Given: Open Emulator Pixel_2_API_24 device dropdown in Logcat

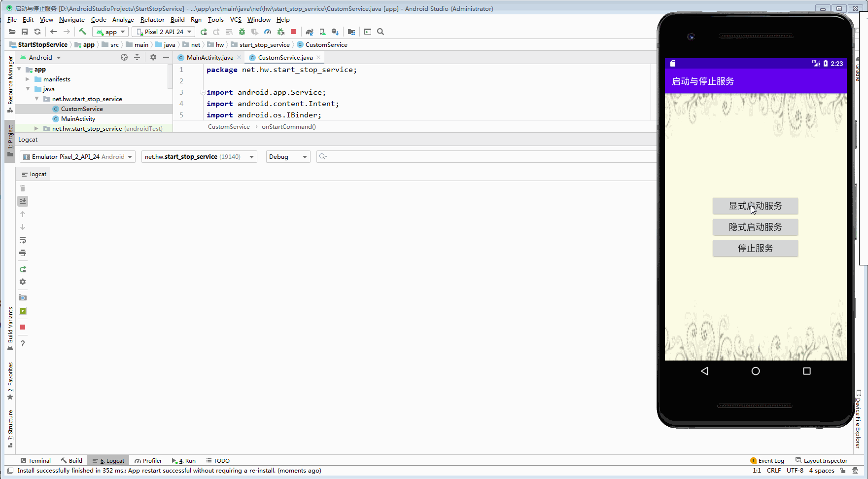Looking at the screenshot, I should pyautogui.click(x=77, y=157).
